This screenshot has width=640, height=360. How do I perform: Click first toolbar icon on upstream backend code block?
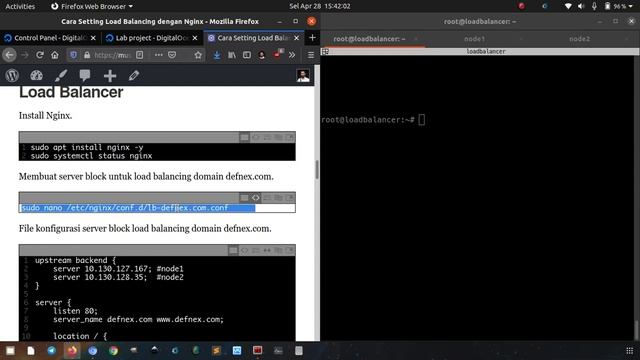click(233, 250)
